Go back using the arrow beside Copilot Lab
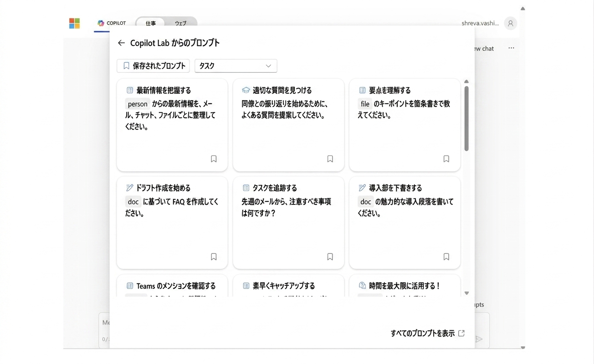The image size is (594, 364). point(121,43)
